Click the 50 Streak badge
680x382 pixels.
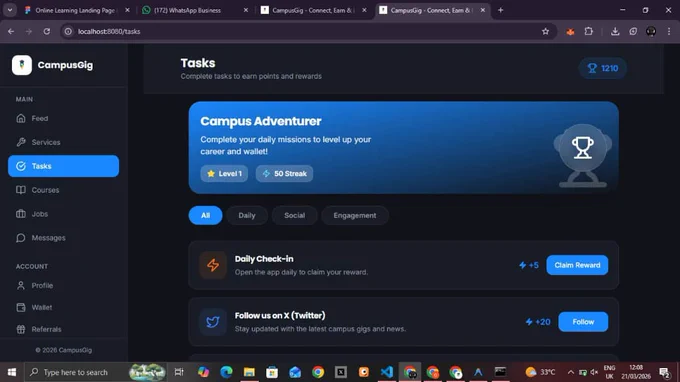[x=284, y=173]
